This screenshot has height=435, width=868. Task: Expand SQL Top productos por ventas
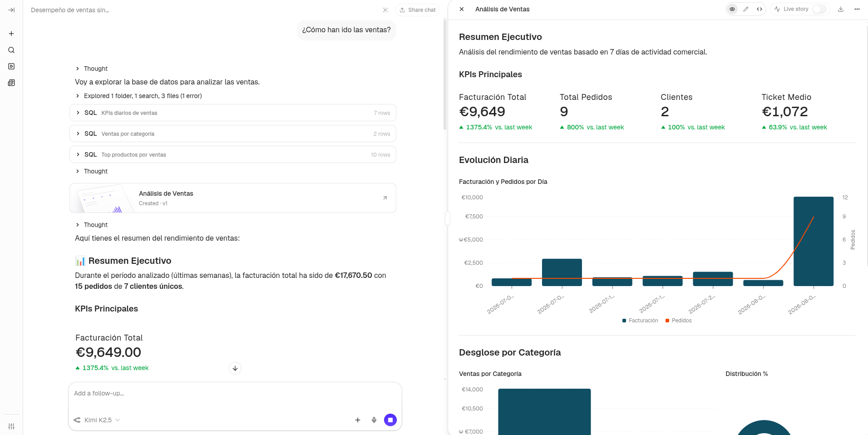pos(233,154)
